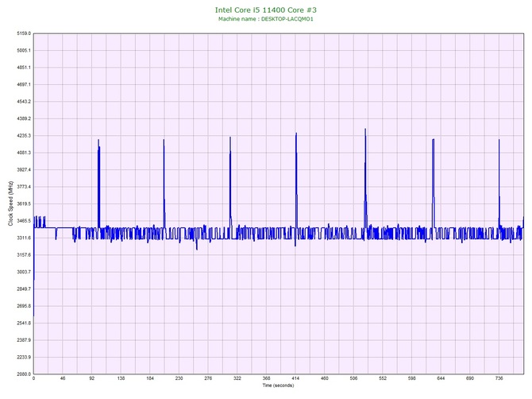Click the 3619.5 y-axis value
The width and height of the screenshot is (532, 399).
(24, 203)
